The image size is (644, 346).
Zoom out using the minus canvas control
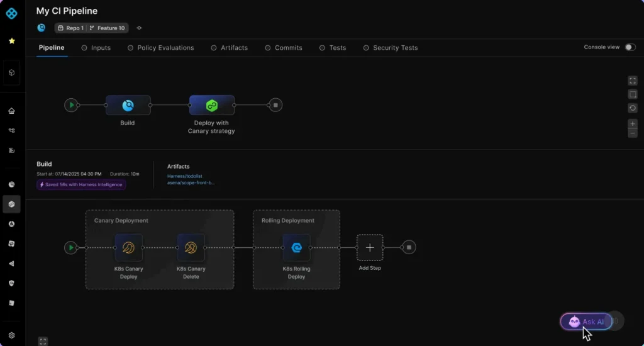(633, 133)
